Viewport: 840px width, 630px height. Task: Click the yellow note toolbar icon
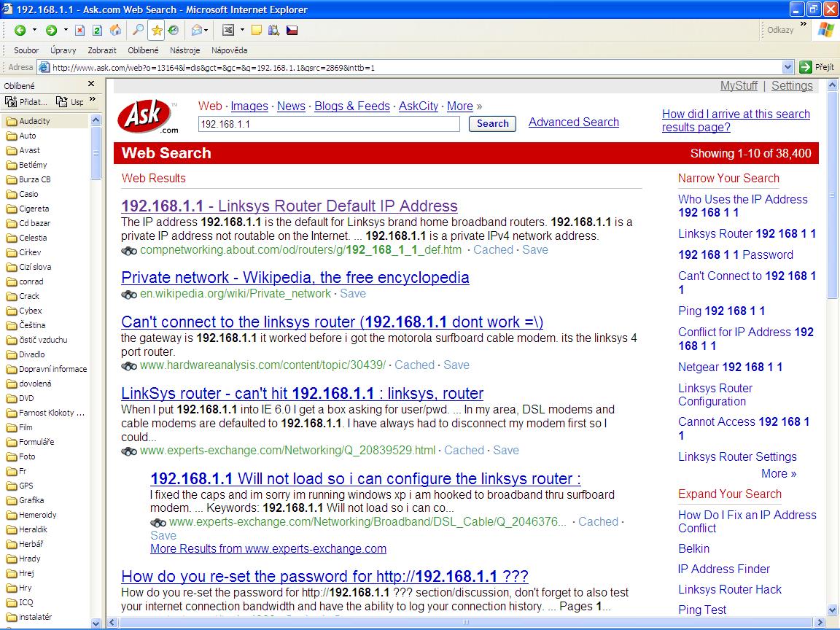[257, 30]
